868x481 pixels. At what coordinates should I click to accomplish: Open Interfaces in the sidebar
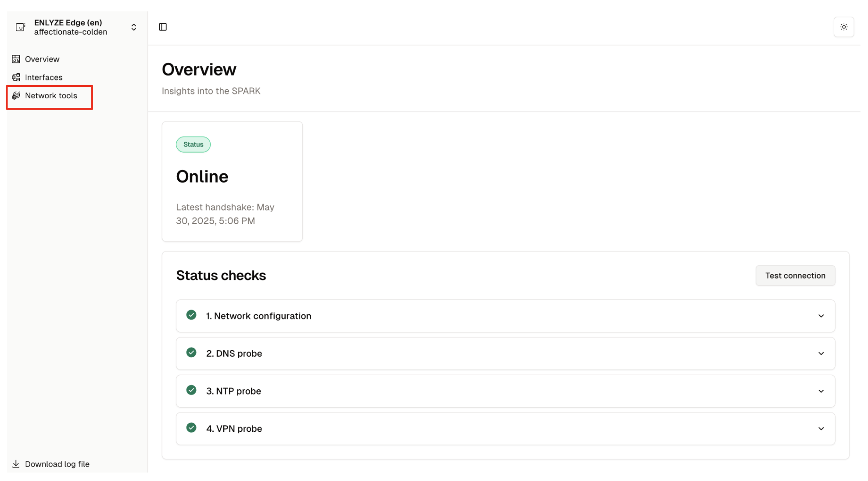pyautogui.click(x=44, y=78)
